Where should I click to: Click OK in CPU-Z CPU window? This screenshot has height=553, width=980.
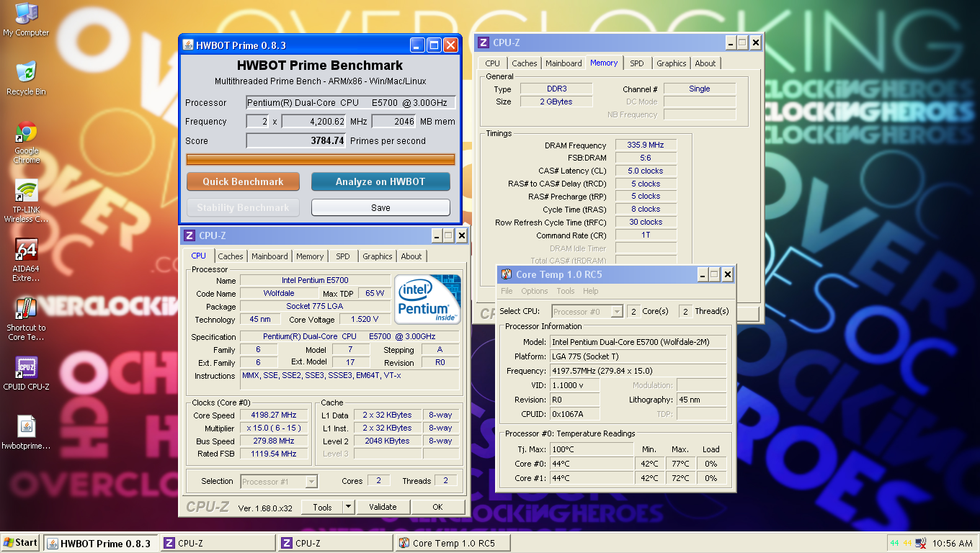[x=437, y=507]
